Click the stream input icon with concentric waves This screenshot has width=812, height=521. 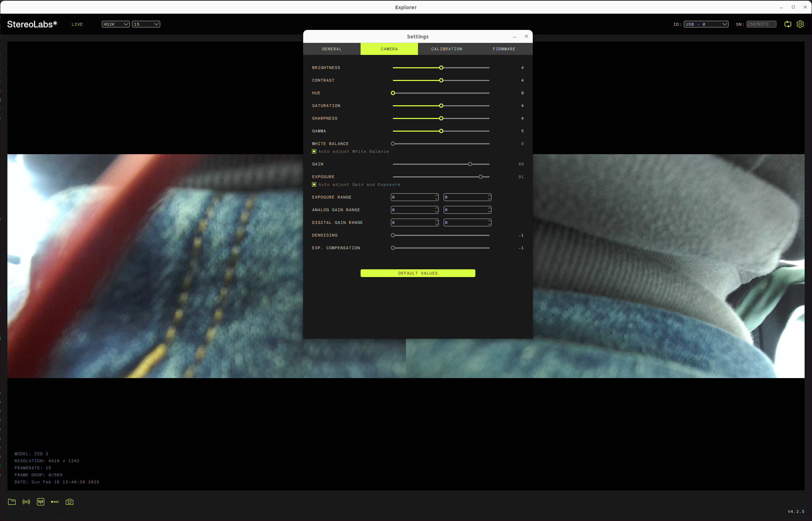coord(26,502)
